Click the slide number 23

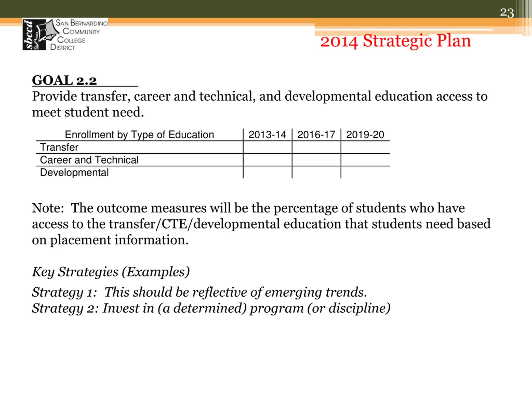click(x=507, y=12)
